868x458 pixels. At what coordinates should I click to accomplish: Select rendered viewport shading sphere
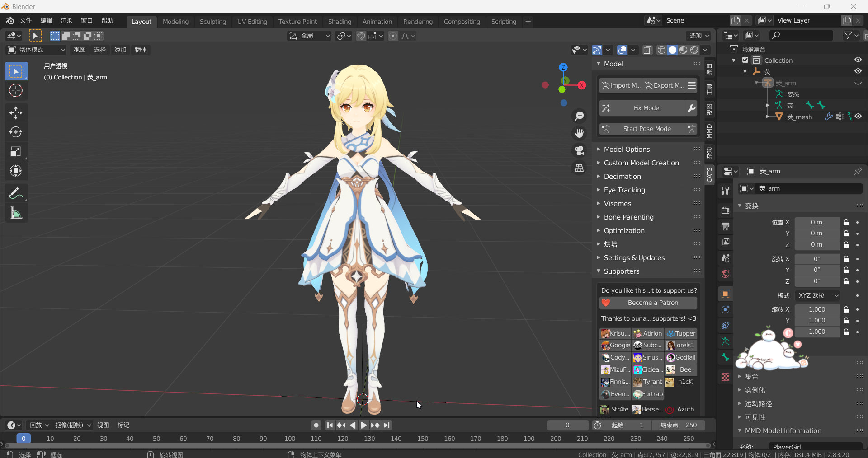[x=694, y=50]
